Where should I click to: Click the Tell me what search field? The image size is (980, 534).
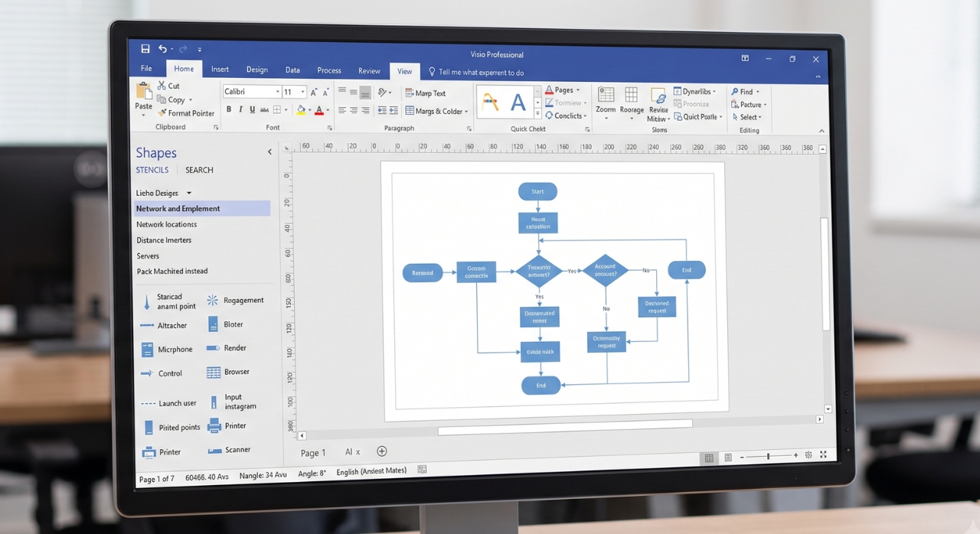pyautogui.click(x=476, y=72)
